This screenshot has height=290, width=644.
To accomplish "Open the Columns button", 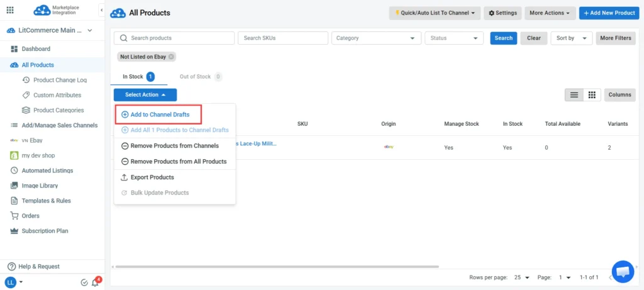I will click(x=619, y=95).
